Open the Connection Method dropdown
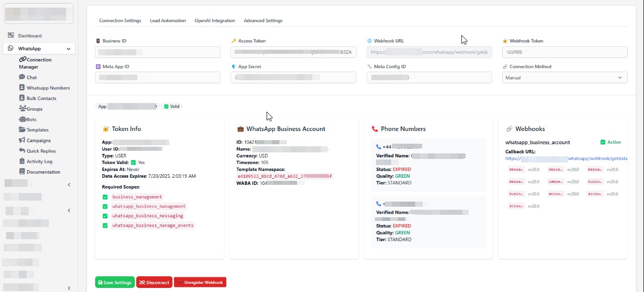644x292 pixels. point(564,78)
